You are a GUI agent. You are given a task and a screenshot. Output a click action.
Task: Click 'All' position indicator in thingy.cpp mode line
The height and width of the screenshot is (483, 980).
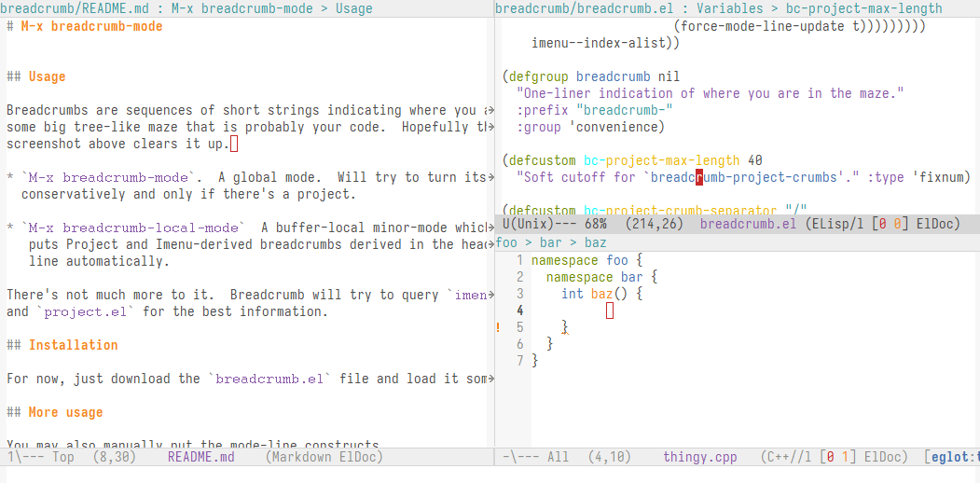tap(559, 457)
